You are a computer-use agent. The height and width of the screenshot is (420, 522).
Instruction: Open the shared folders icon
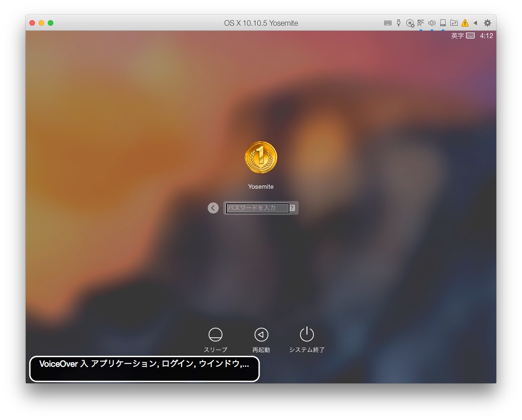pos(454,23)
